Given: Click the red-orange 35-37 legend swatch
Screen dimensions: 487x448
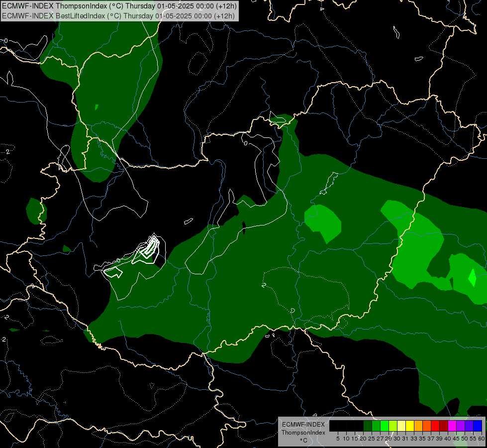Looking at the screenshot, I should (427, 426).
